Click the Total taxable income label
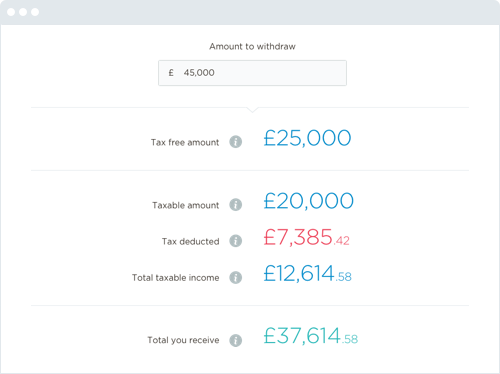This screenshot has width=500, height=374. pyautogui.click(x=176, y=278)
